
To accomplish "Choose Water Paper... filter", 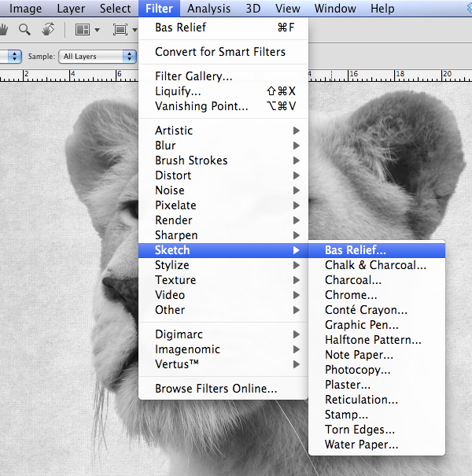I will tap(377, 445).
